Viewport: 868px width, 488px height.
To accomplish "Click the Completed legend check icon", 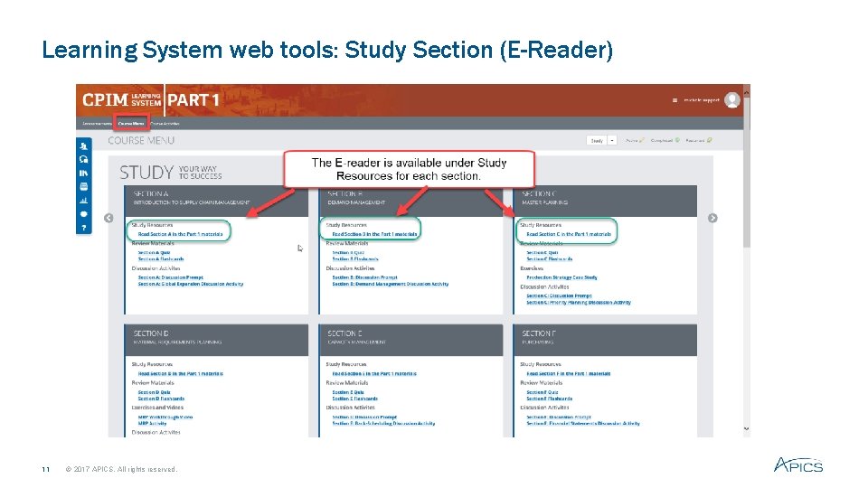I will [677, 141].
